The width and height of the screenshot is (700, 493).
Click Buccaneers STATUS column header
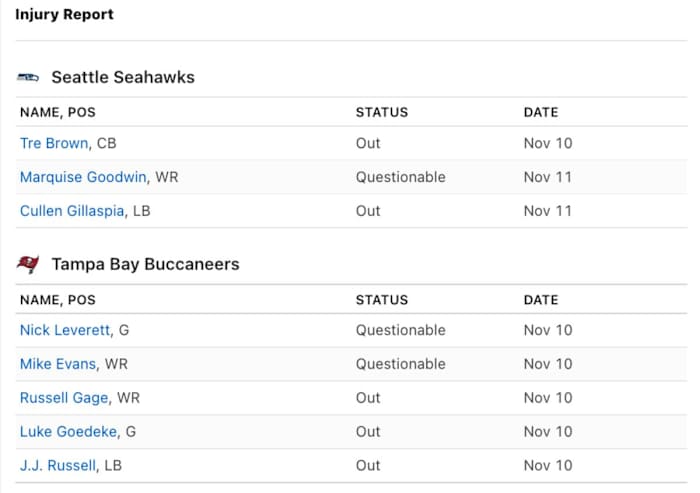(382, 300)
